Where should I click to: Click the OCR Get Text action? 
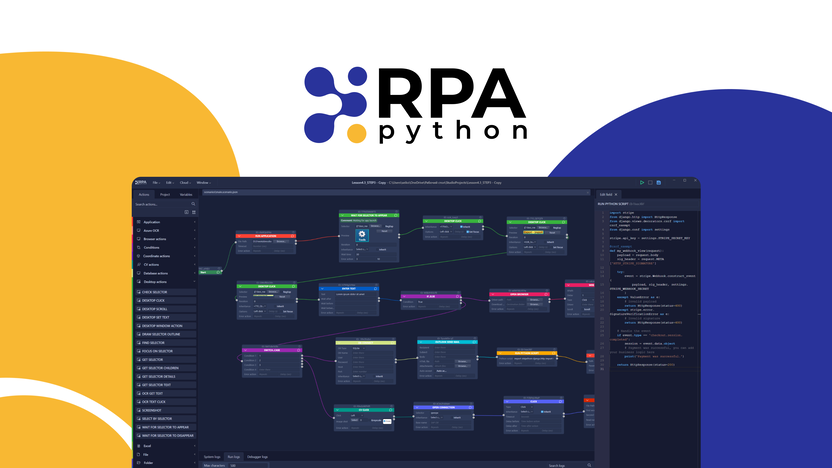pos(153,393)
